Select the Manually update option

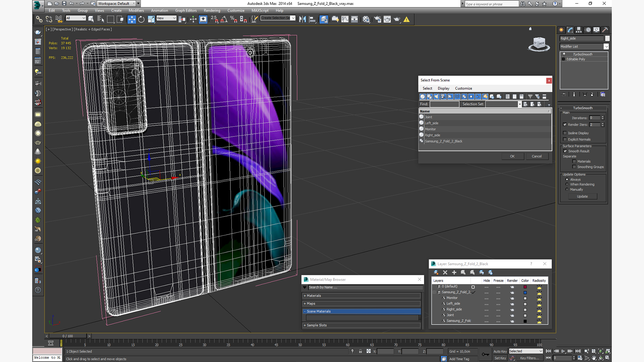tap(567, 189)
